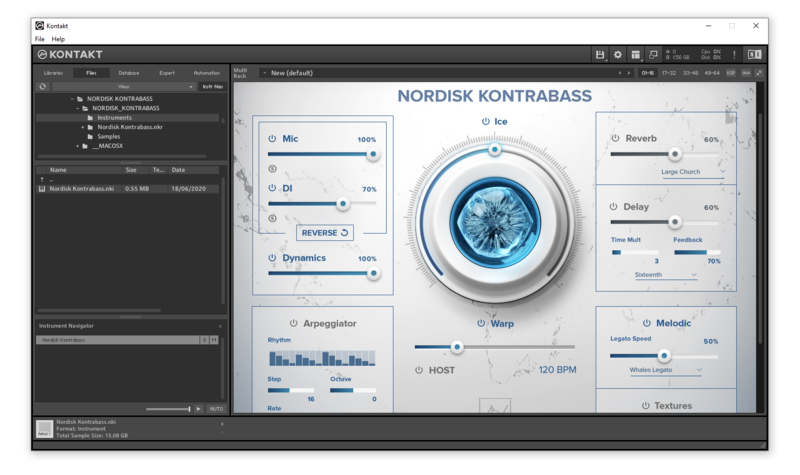Toggle the Mic power button
This screenshot has height=475, width=800.
[x=272, y=139]
